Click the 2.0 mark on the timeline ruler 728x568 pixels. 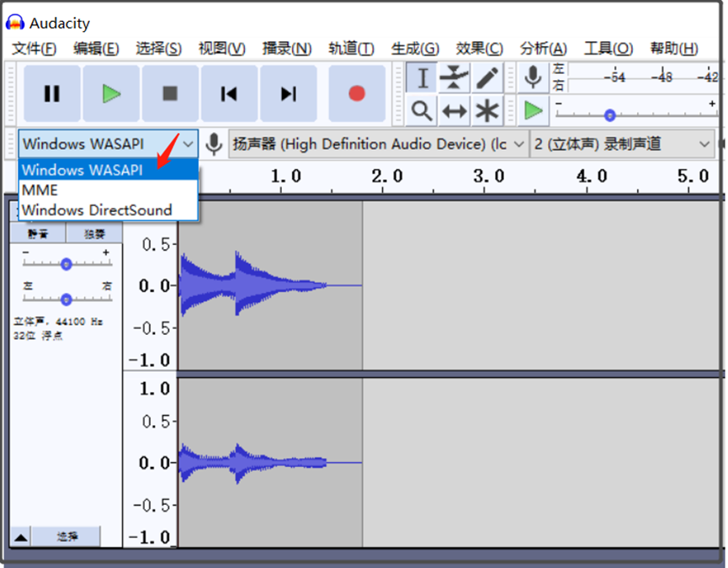tap(386, 176)
